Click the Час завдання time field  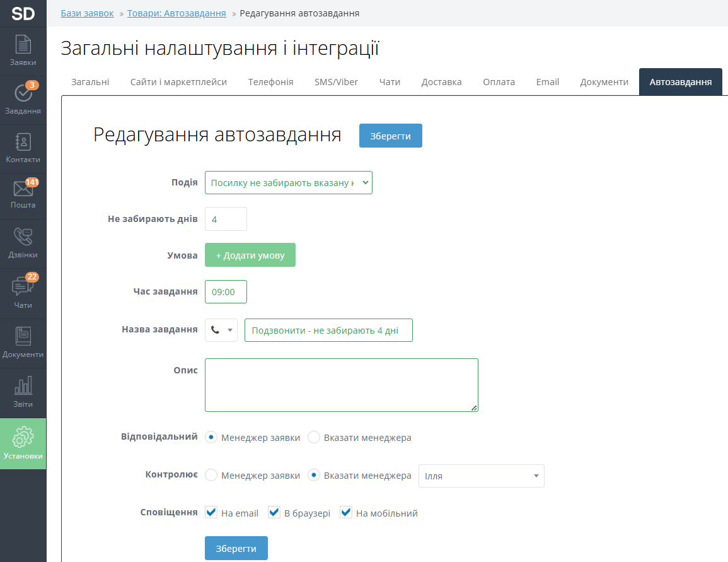(x=226, y=292)
